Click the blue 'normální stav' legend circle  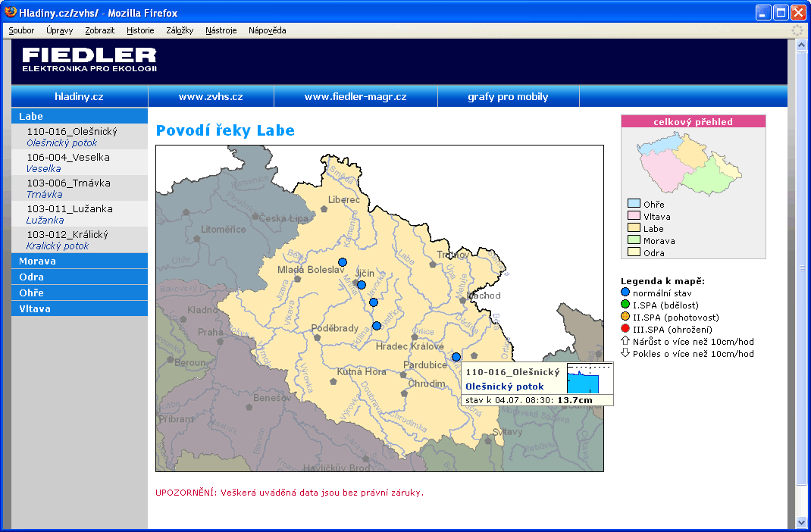coord(625,293)
